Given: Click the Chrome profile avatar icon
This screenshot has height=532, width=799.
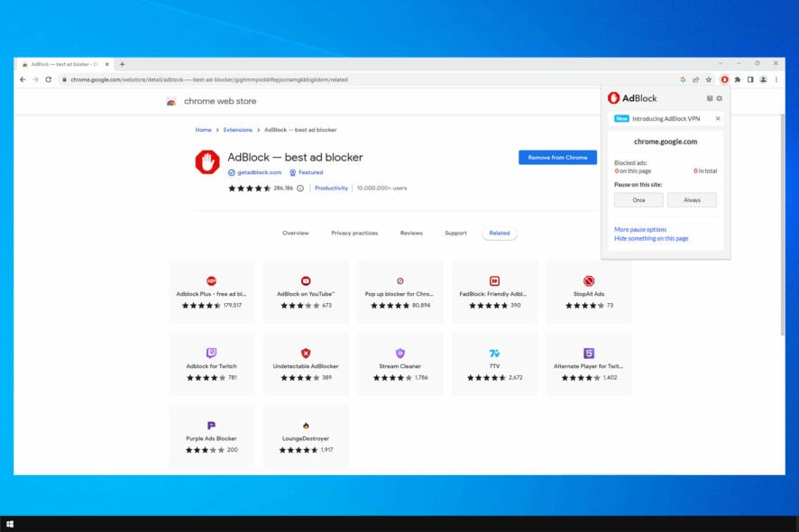Looking at the screenshot, I should (x=762, y=79).
